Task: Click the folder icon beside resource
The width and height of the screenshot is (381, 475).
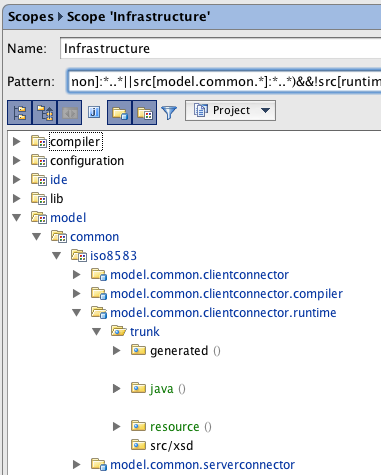Action: tap(138, 426)
